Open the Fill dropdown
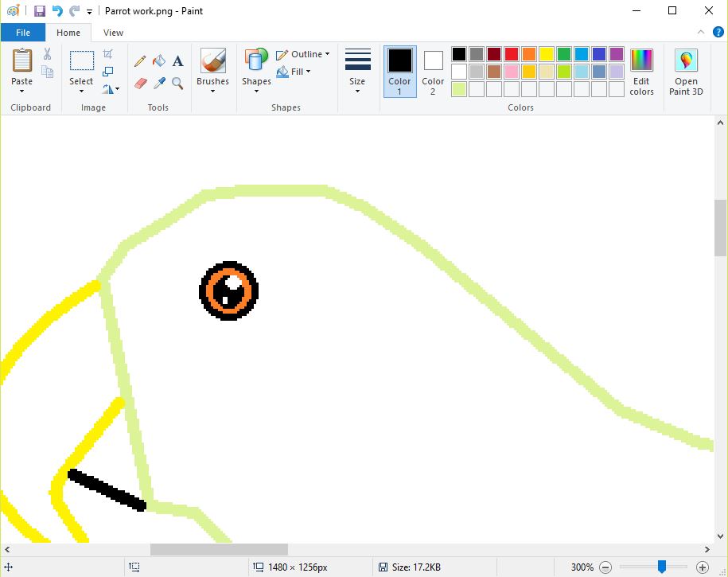 [x=294, y=72]
